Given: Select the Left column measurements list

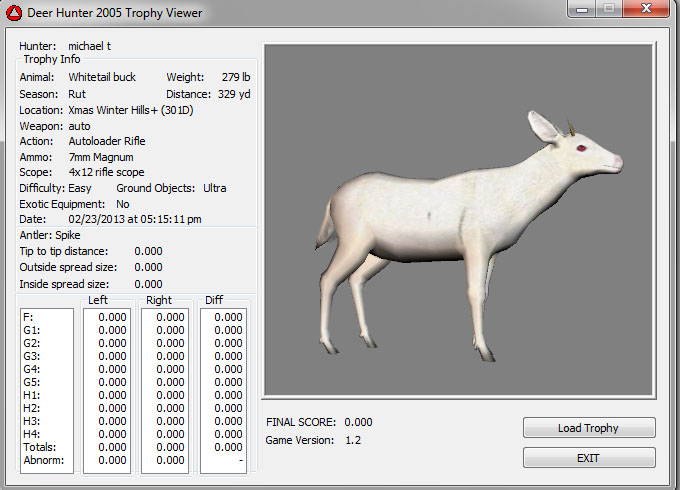Looking at the screenshot, I should [x=106, y=388].
